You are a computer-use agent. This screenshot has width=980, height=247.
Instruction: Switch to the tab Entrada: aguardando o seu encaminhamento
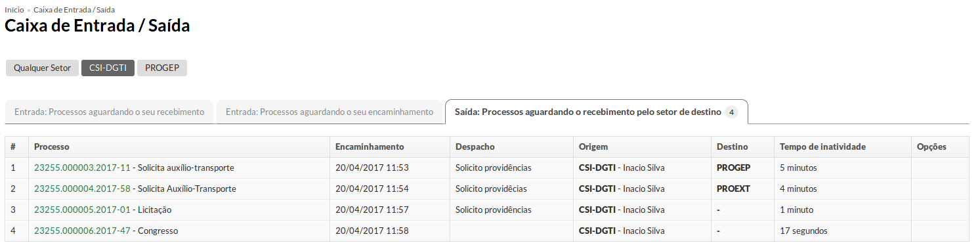330,112
